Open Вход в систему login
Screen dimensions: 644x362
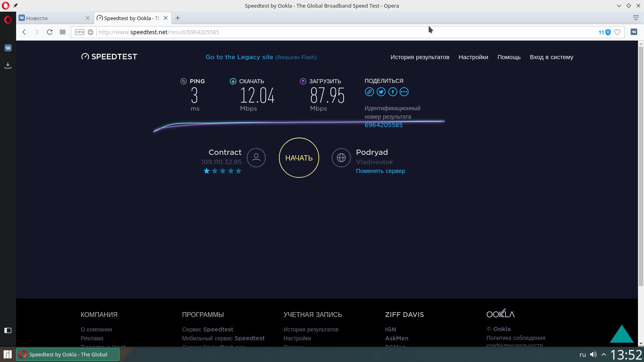pos(551,57)
